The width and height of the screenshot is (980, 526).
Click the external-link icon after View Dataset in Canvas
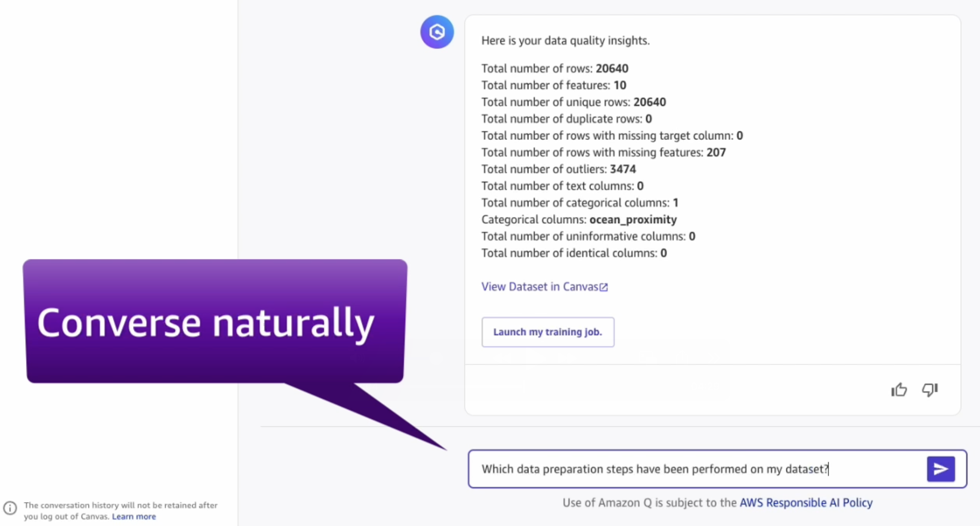tap(603, 287)
